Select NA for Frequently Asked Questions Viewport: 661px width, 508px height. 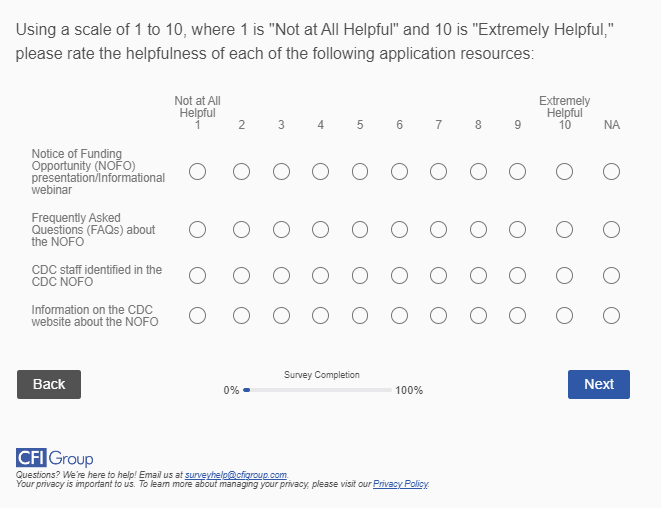click(612, 230)
